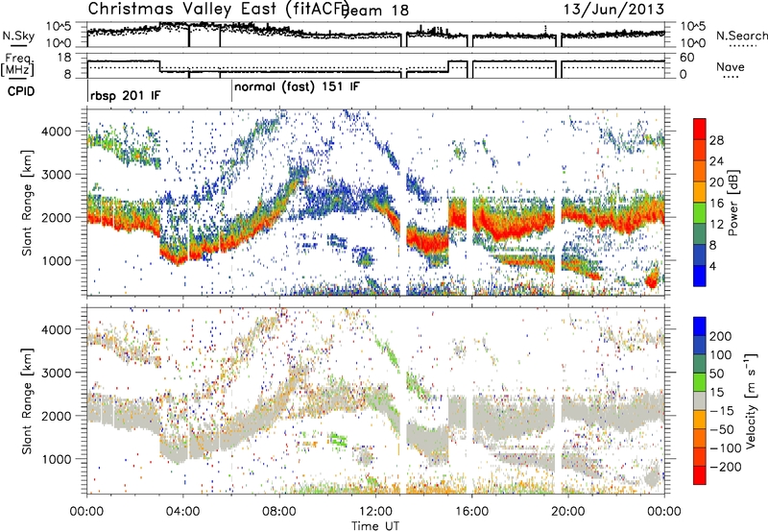Click the -50 label on velocity colorbar
Viewport: 768px width, 532px height.
[721, 430]
